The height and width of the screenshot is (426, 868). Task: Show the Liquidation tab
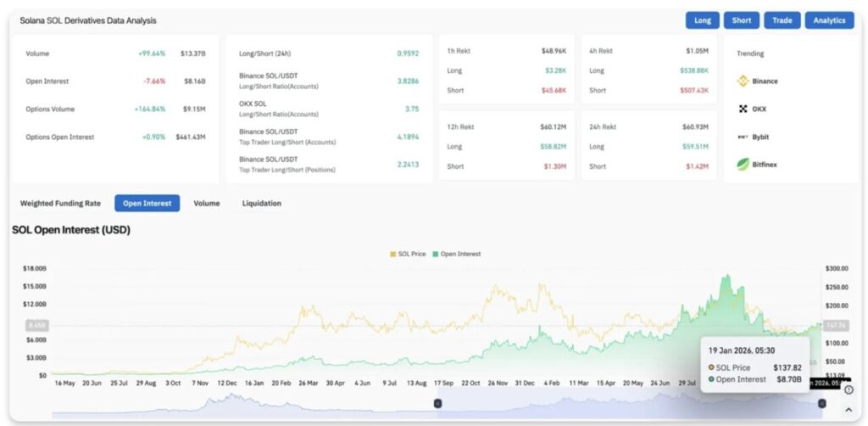coord(261,204)
